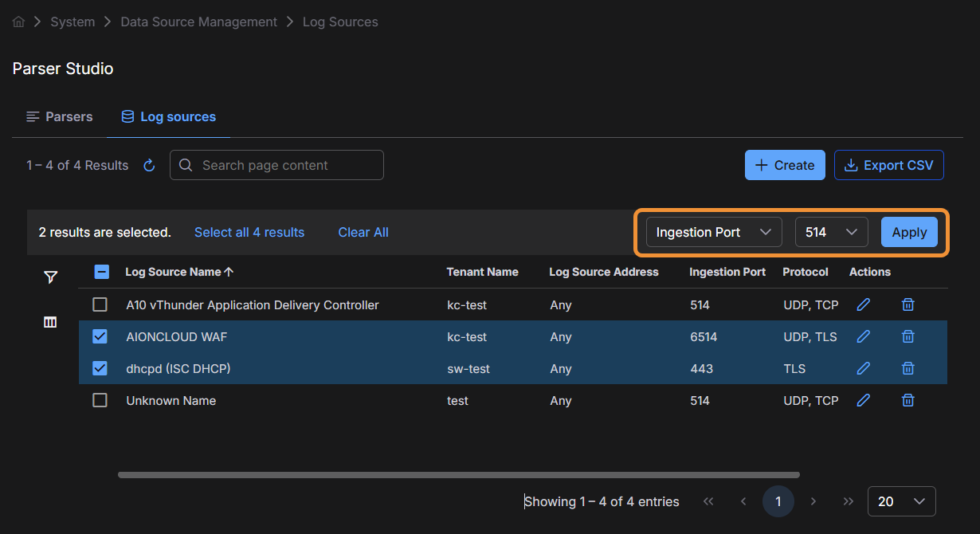Uncheck the AIONCLOUD WAF checkbox

[100, 337]
